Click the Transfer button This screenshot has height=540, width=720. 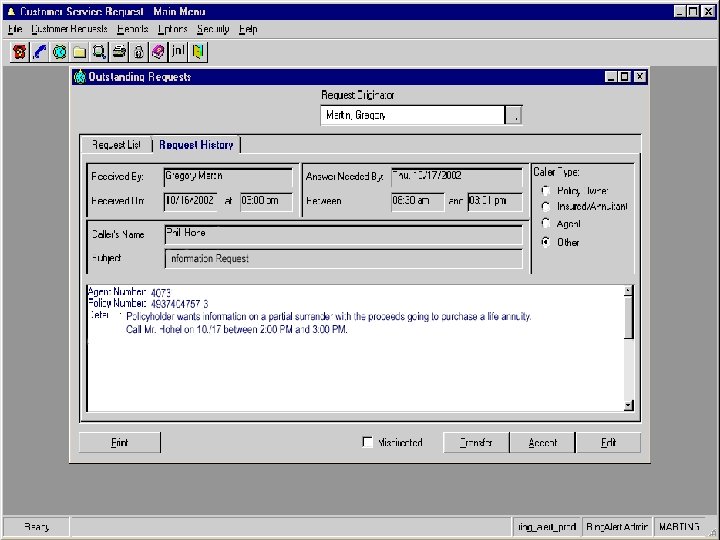coord(476,443)
